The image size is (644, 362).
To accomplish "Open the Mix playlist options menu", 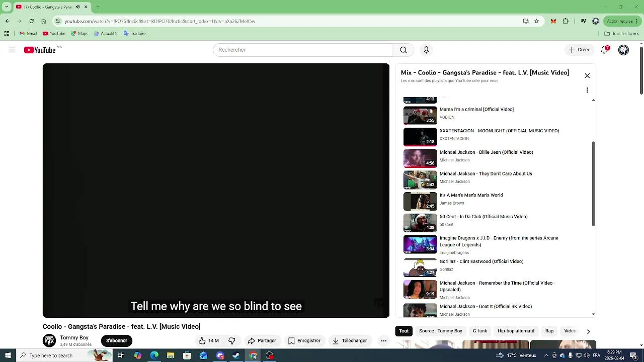I will 587,90.
